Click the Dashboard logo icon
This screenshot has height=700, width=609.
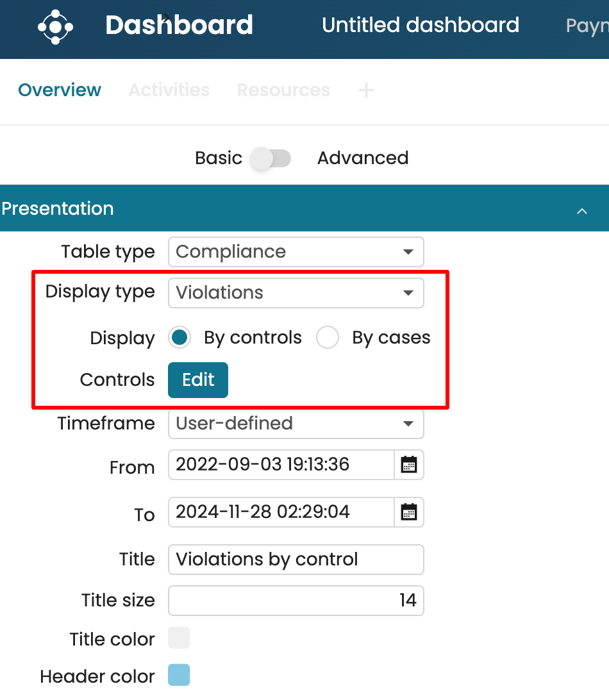pyautogui.click(x=55, y=27)
